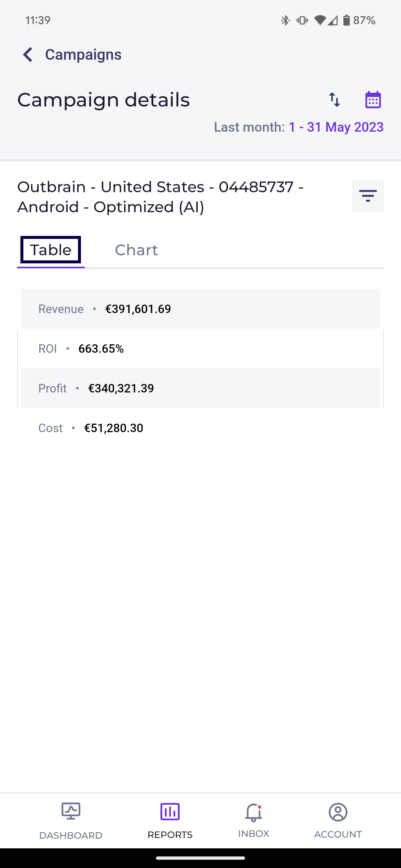The height and width of the screenshot is (868, 401).
Task: Tap the back arrow chevron
Action: (x=28, y=55)
